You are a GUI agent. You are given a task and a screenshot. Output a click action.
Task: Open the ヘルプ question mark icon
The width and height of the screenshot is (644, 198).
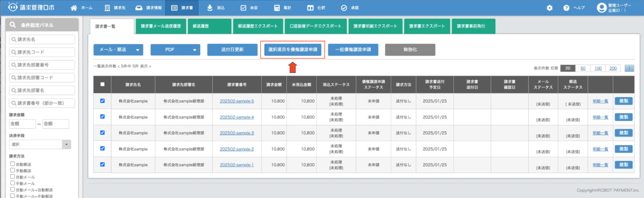[566, 8]
